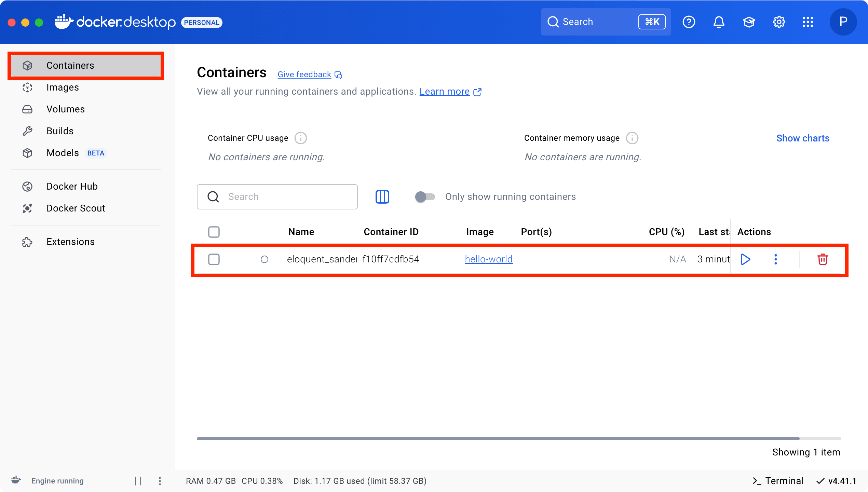The width and height of the screenshot is (868, 492).
Task: Open the Extensions section
Action: click(x=86, y=242)
